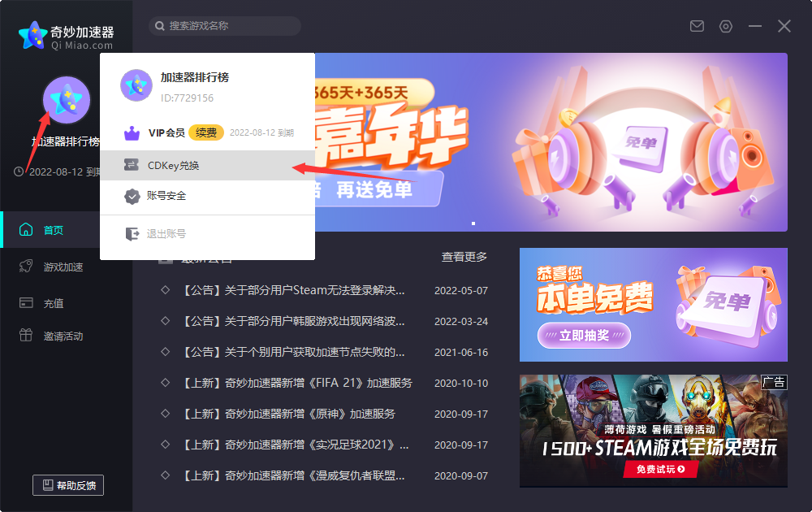Click the CDKey exchange arrows icon

pos(131,165)
